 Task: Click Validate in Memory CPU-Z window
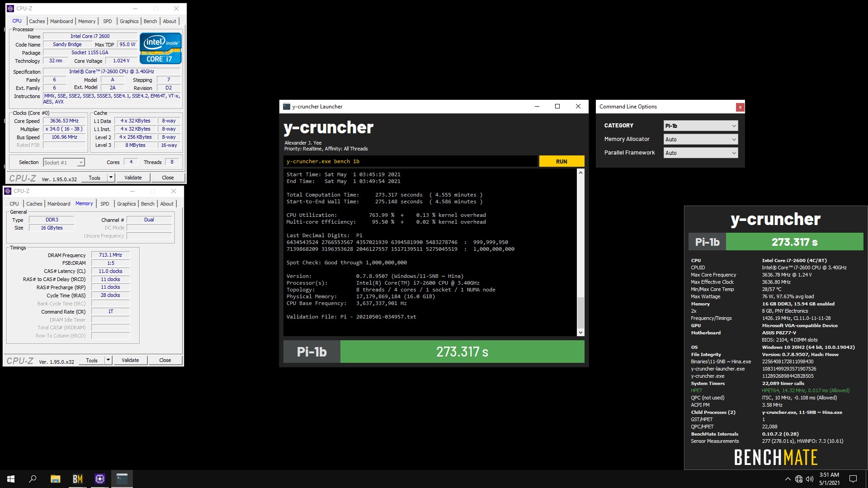coord(130,361)
